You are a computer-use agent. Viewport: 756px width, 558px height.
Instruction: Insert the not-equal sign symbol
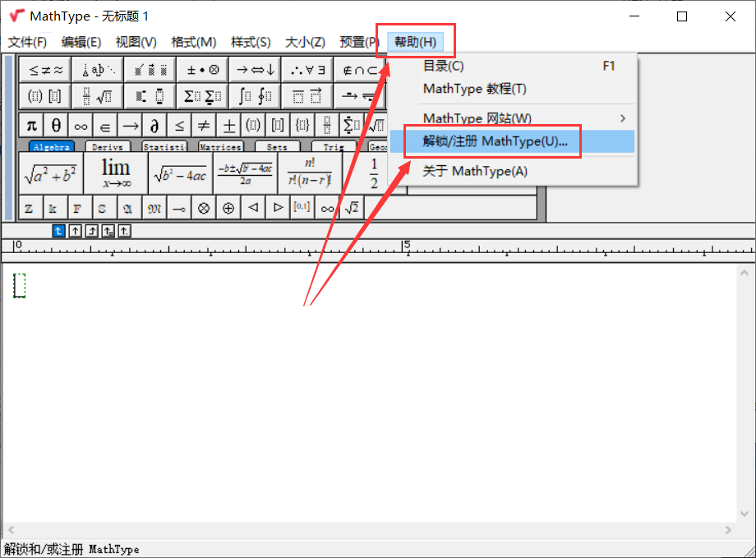point(204,126)
